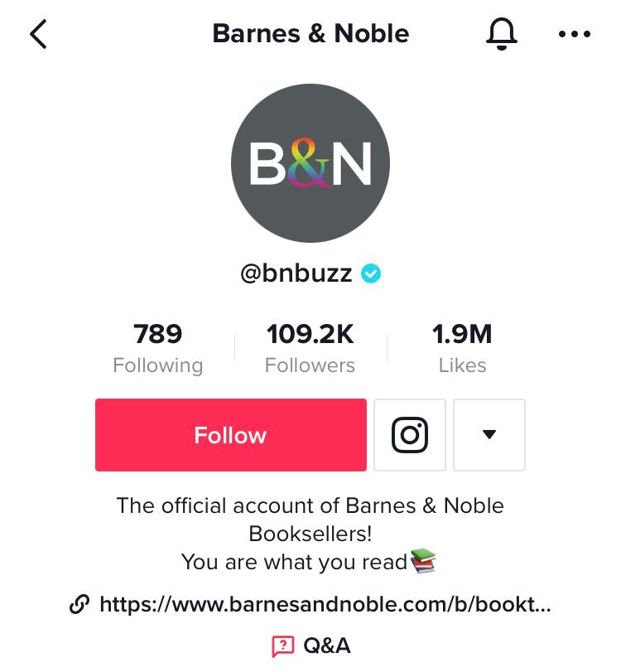This screenshot has width=621, height=672.
Task: Expand suggested accounts dropdown arrow
Action: click(489, 434)
